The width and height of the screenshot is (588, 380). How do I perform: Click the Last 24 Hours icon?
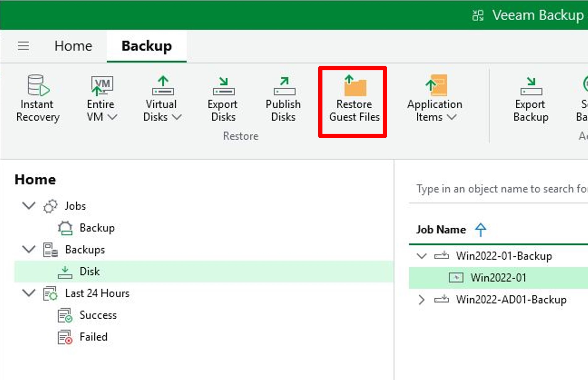[50, 293]
